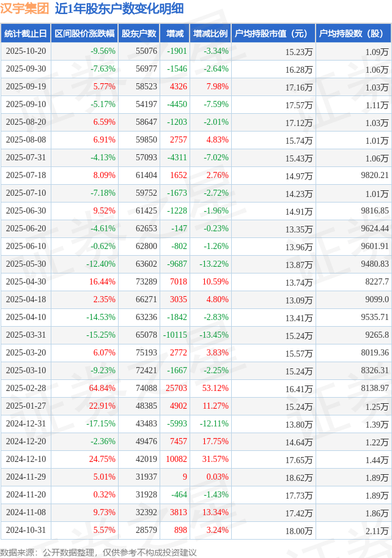Click the 汉宇集团 company name in title

click(x=25, y=9)
